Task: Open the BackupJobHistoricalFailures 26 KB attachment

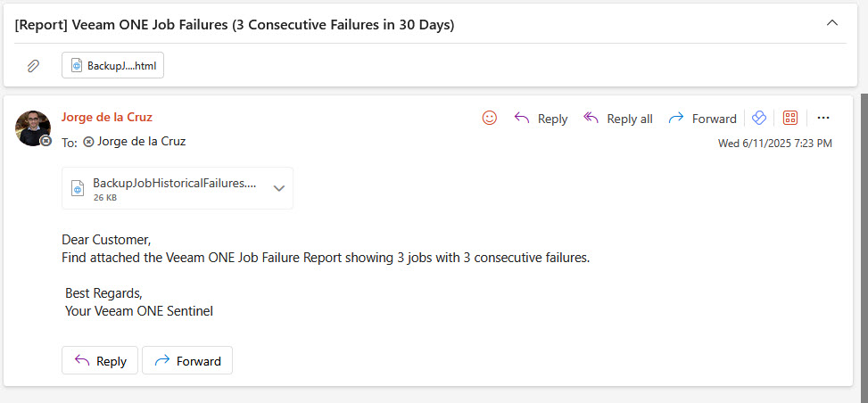Action: pos(166,188)
